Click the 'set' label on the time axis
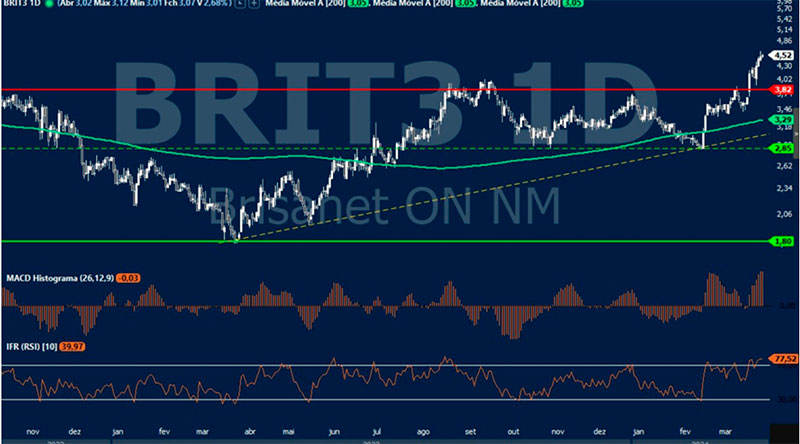Image resolution: width=800 pixels, height=444 pixels. (470, 432)
